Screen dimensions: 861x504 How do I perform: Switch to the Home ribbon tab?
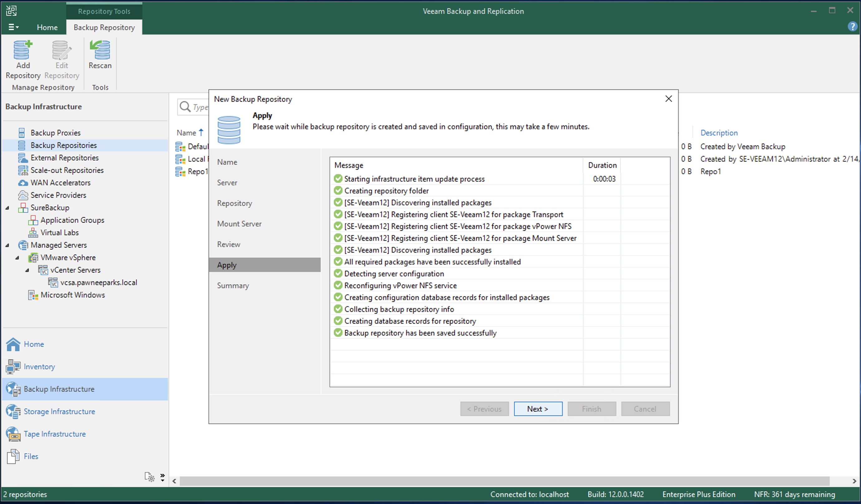coord(47,27)
